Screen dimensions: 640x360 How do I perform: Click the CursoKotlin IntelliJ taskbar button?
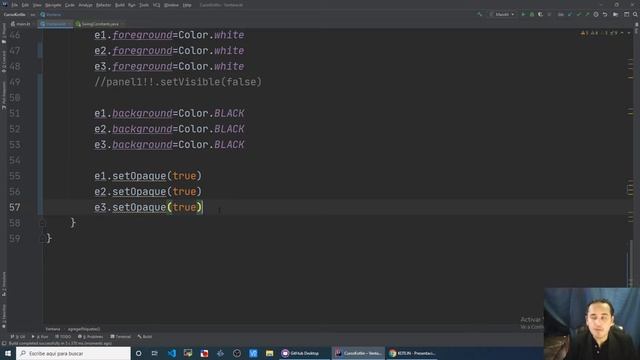(358, 353)
